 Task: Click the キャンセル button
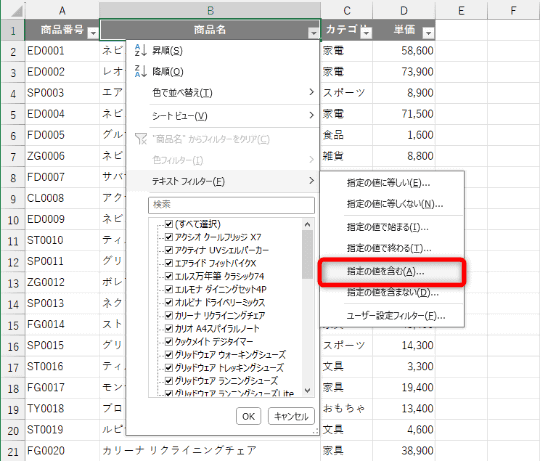[291, 417]
